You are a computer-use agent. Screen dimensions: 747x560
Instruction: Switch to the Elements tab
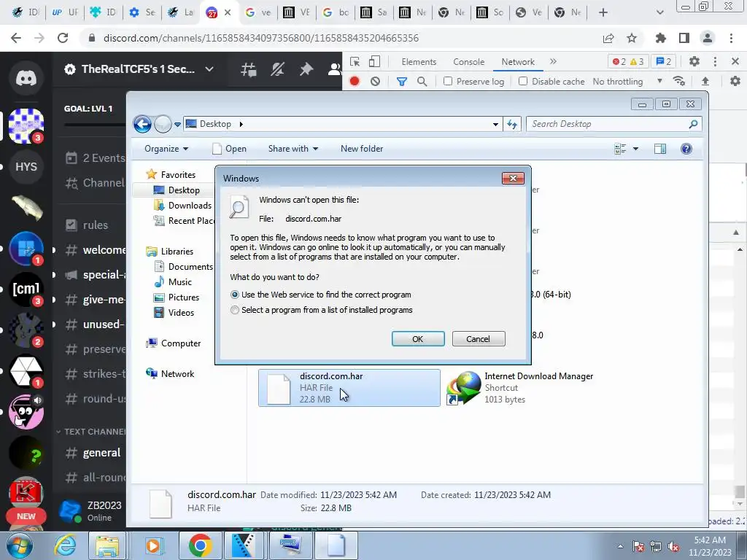coord(419,62)
